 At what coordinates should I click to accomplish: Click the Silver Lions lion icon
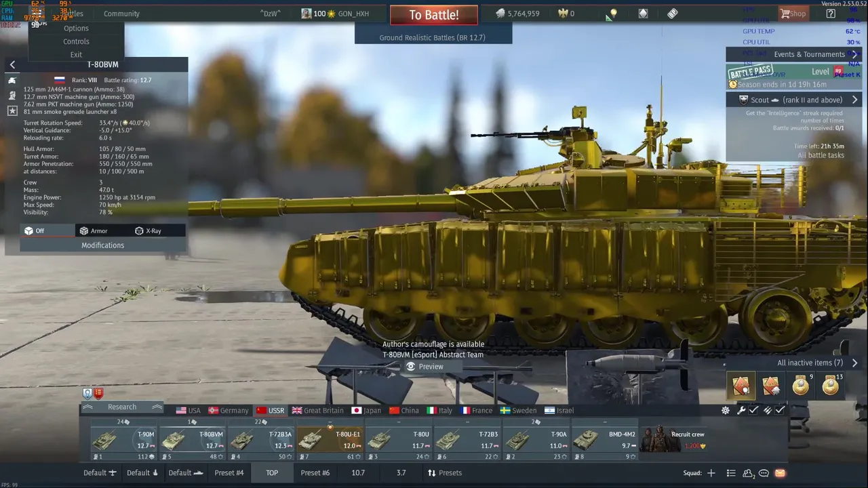click(500, 14)
